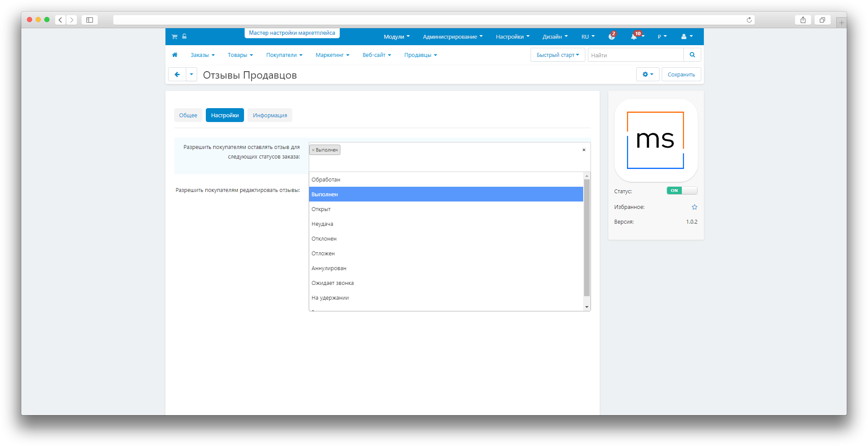Switch to the Общее tab
Screen dimensions: 868x446
pyautogui.click(x=188, y=115)
